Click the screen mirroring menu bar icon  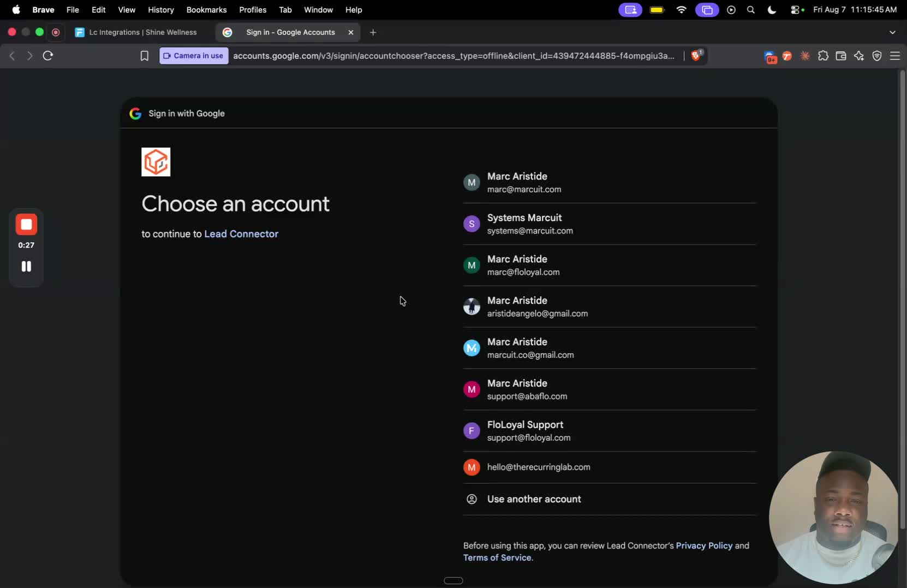(x=707, y=10)
